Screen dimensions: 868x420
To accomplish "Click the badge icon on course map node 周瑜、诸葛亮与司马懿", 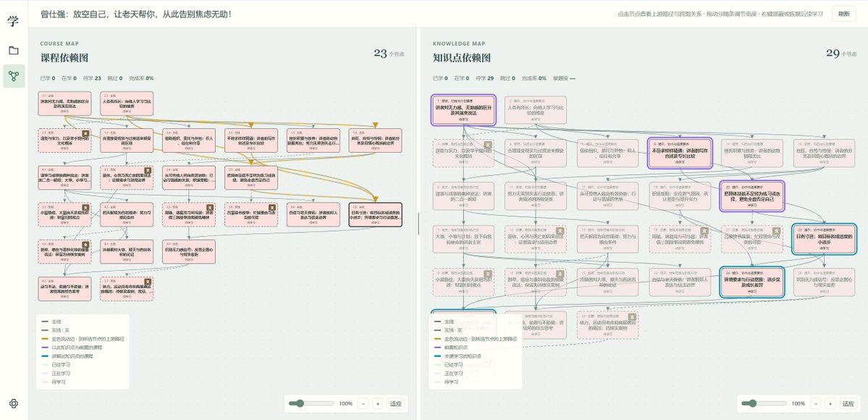I will (210, 207).
